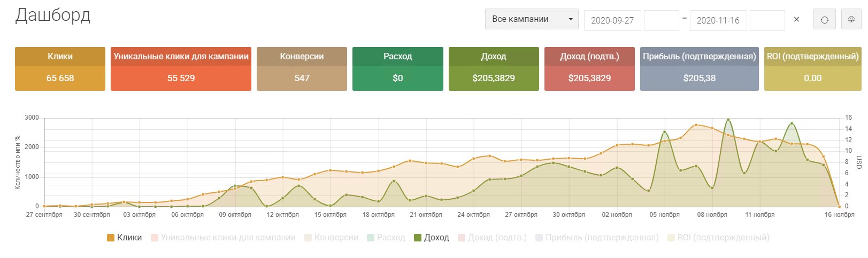Open the Все кампании dropdown
868x258 pixels.
click(532, 20)
